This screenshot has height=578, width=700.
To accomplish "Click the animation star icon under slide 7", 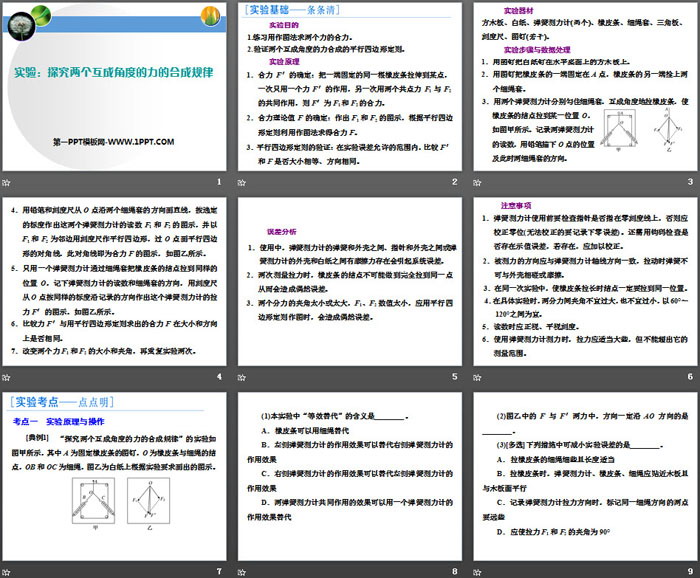I will click(7, 571).
